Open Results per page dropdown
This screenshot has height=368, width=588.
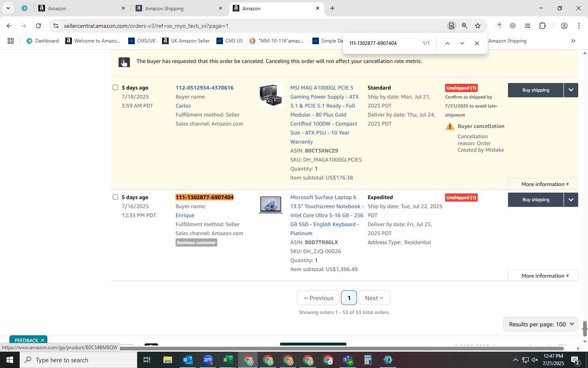[541, 324]
